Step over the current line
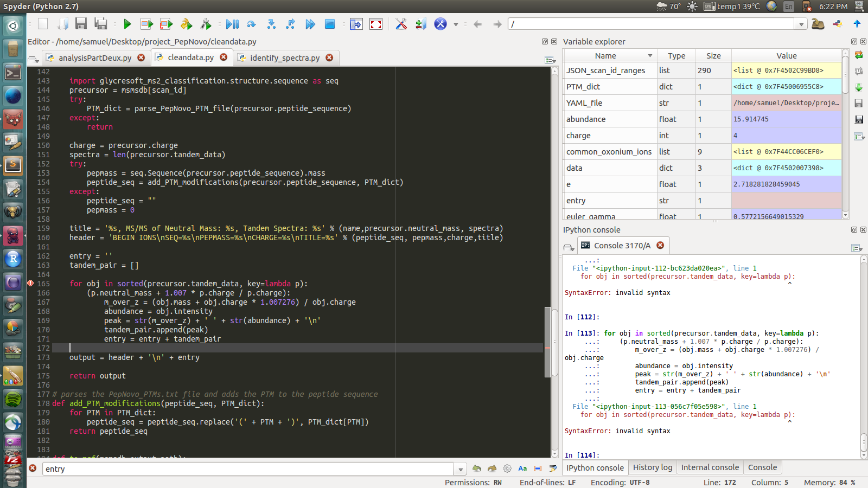The image size is (868, 488). click(x=251, y=24)
